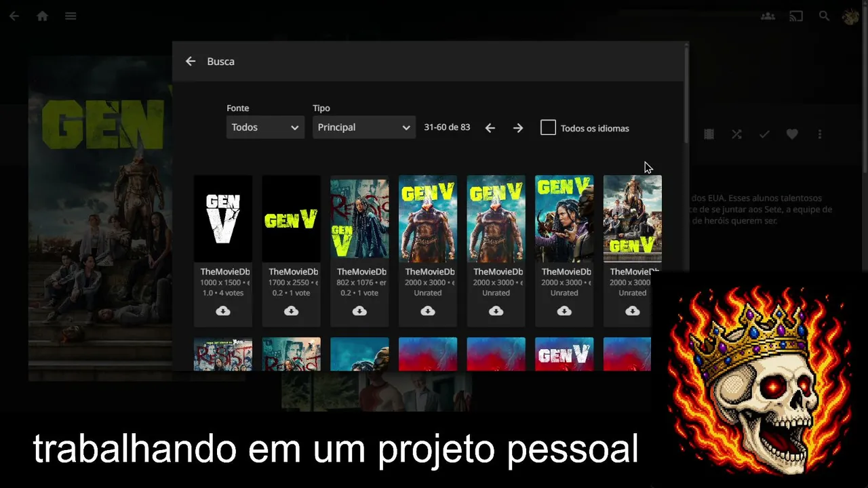Select the green GEN V logo on black thumbnail
The width and height of the screenshot is (868, 488).
click(292, 218)
